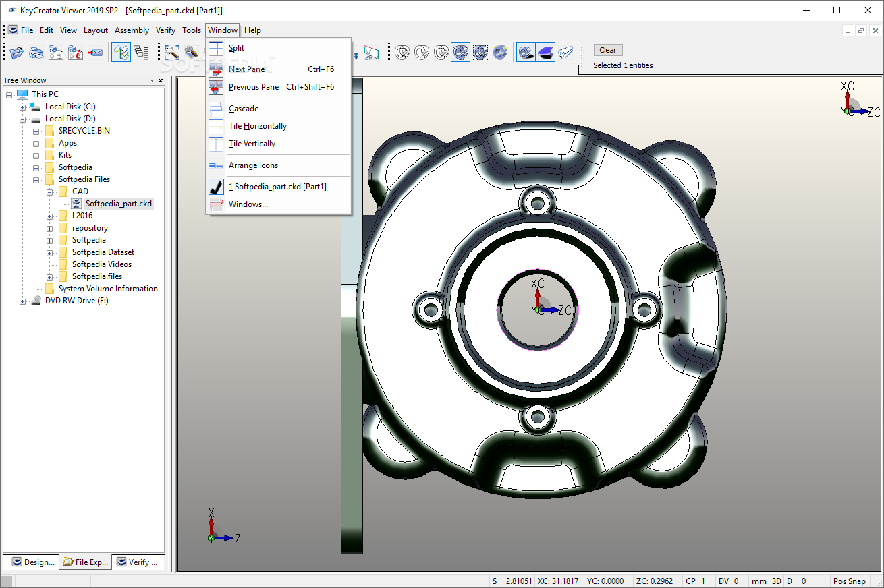Select System Volume Information folder
884x588 pixels.
(108, 289)
